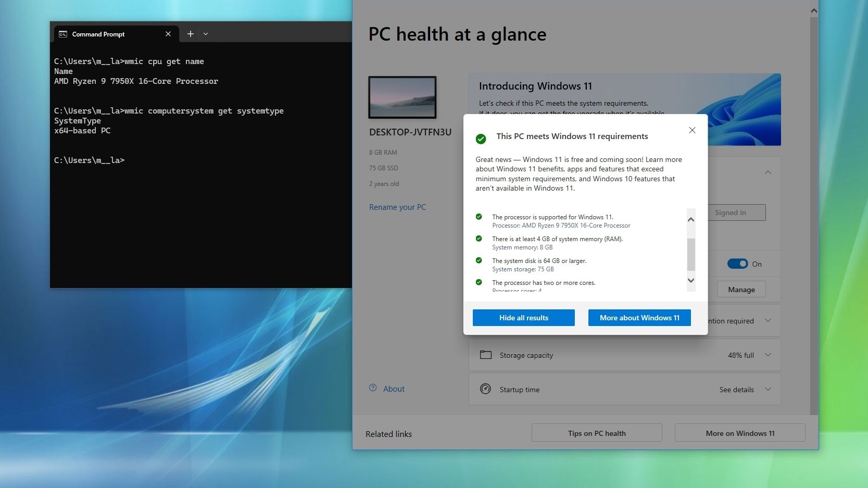The image size is (868, 488).
Task: Click the system memory check icon
Action: (479, 239)
